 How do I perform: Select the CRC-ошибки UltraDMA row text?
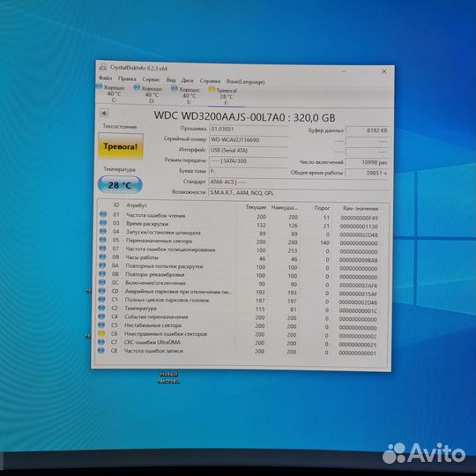[x=152, y=342]
